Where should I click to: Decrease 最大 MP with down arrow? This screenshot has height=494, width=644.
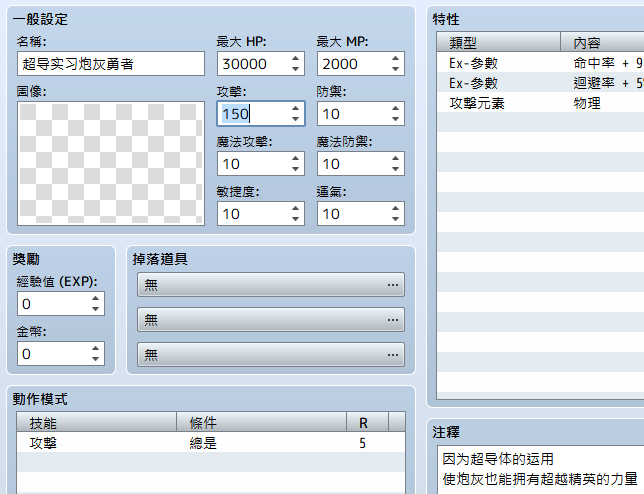[x=395, y=69]
